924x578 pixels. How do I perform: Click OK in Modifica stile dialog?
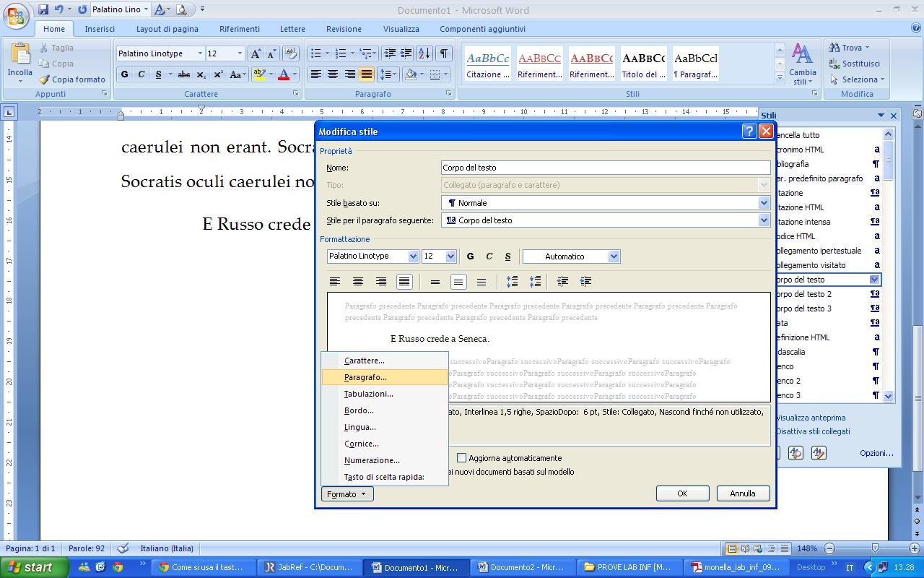pyautogui.click(x=682, y=493)
